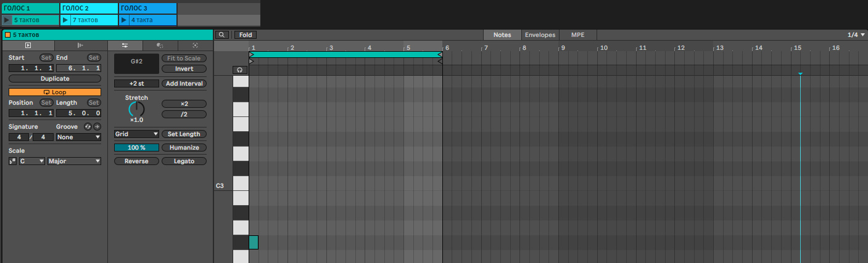Click the ×2 double tempo button

[x=184, y=103]
